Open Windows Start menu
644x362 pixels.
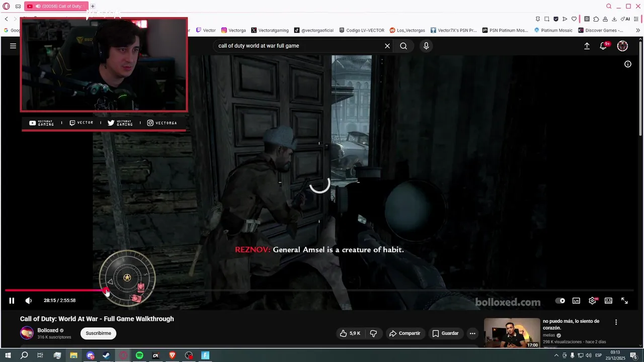(x=8, y=355)
